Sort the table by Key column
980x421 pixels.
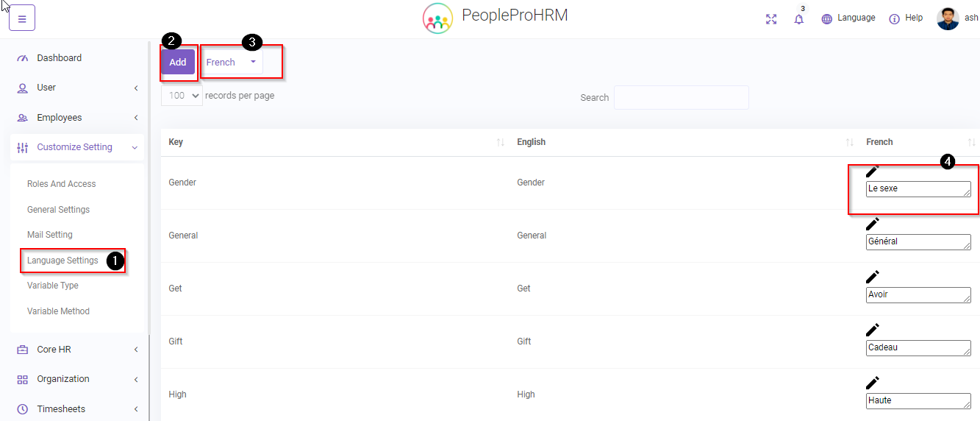(x=501, y=142)
